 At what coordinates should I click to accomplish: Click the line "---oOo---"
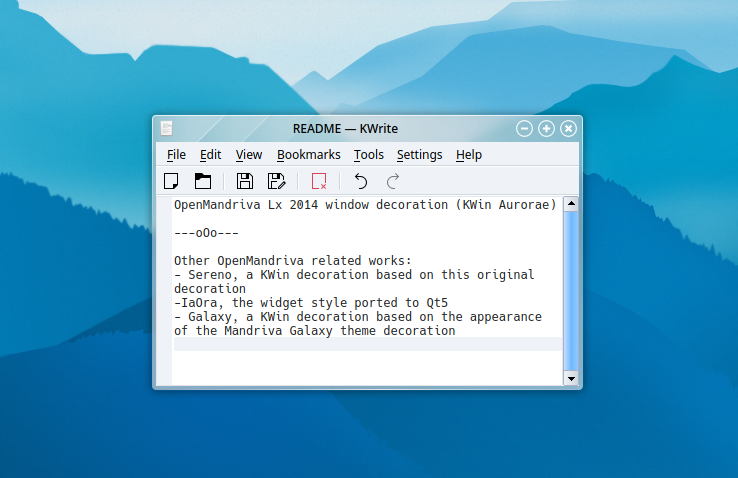206,233
